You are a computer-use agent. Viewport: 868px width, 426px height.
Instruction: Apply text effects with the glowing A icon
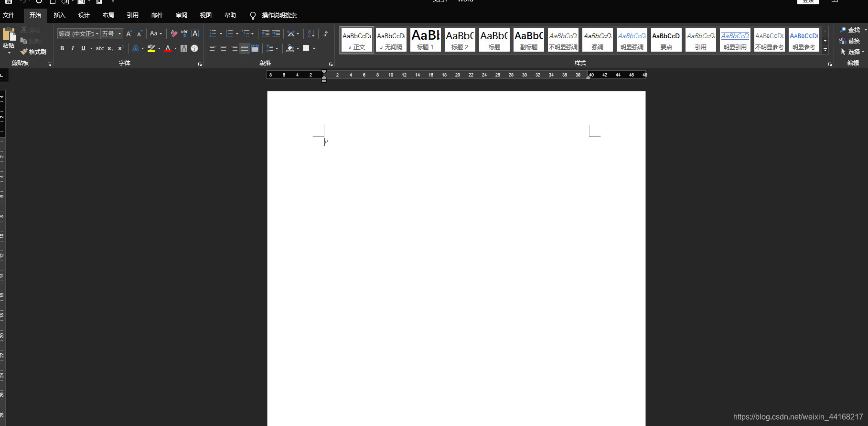point(136,48)
